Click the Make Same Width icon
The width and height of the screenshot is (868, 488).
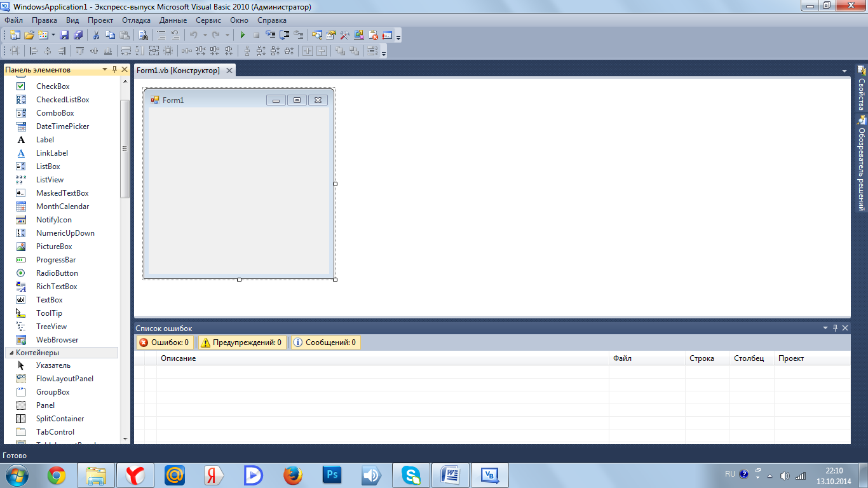(126, 51)
